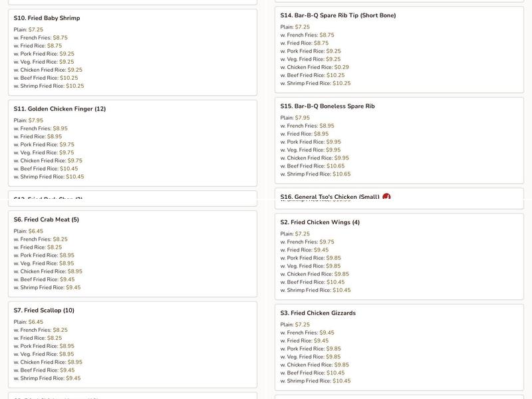Select S15. Bar-B-Q Boneless Spare Rib
Image resolution: width=532 pixels, height=399 pixels.
click(399, 140)
